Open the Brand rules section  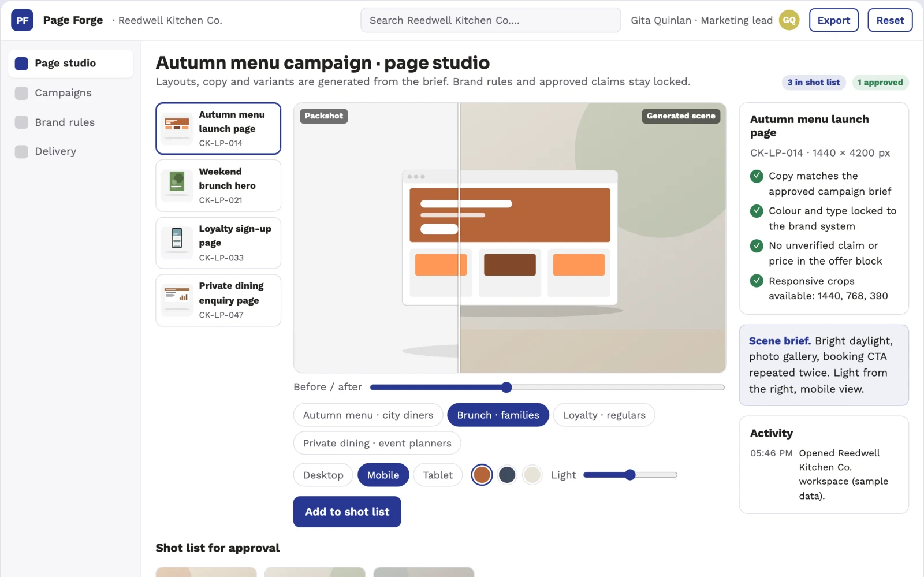click(x=70, y=122)
